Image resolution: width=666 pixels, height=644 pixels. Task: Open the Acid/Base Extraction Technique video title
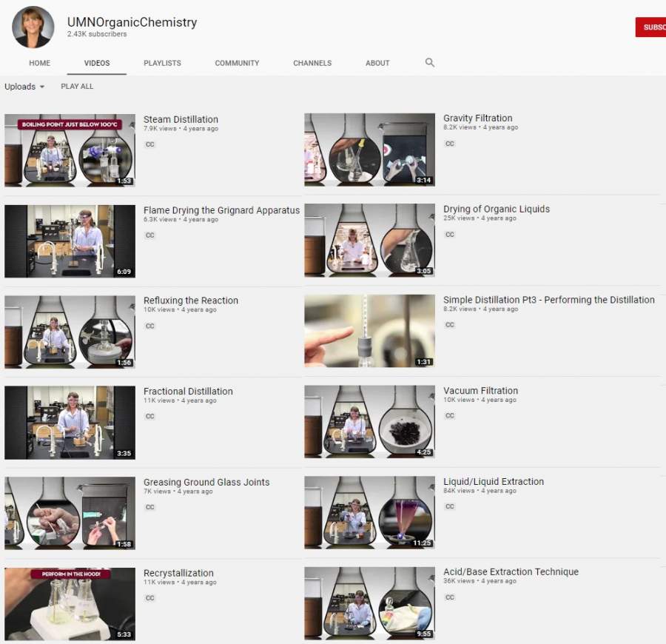tap(511, 571)
